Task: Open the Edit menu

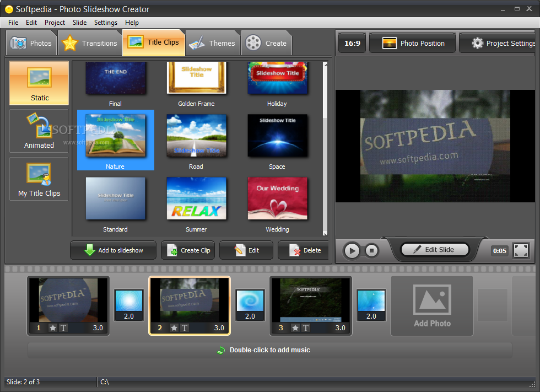Action: click(31, 23)
